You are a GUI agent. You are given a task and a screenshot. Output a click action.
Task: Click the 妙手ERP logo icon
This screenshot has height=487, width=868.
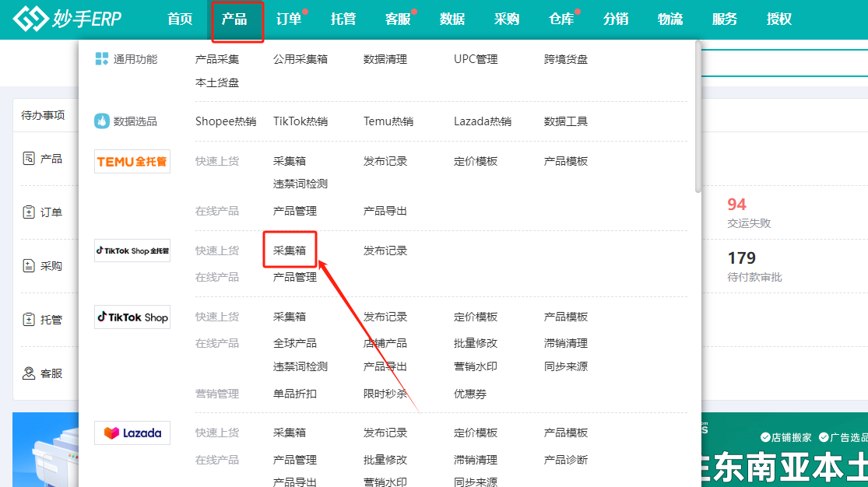point(30,19)
